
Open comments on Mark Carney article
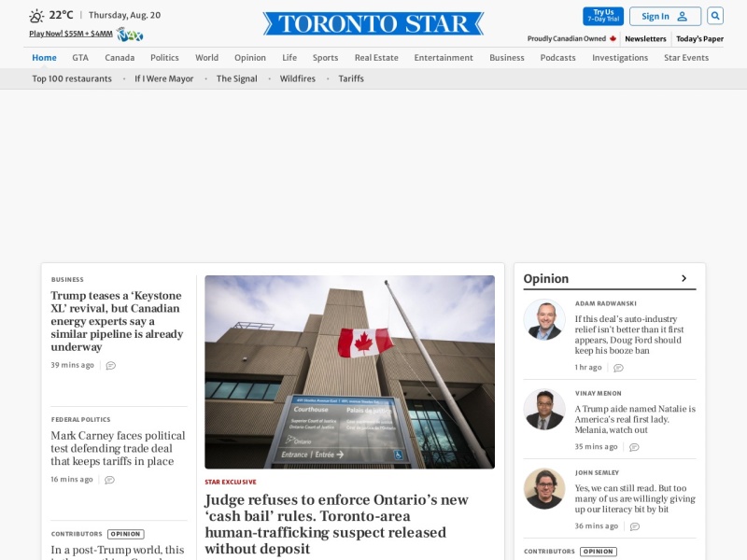(x=109, y=480)
